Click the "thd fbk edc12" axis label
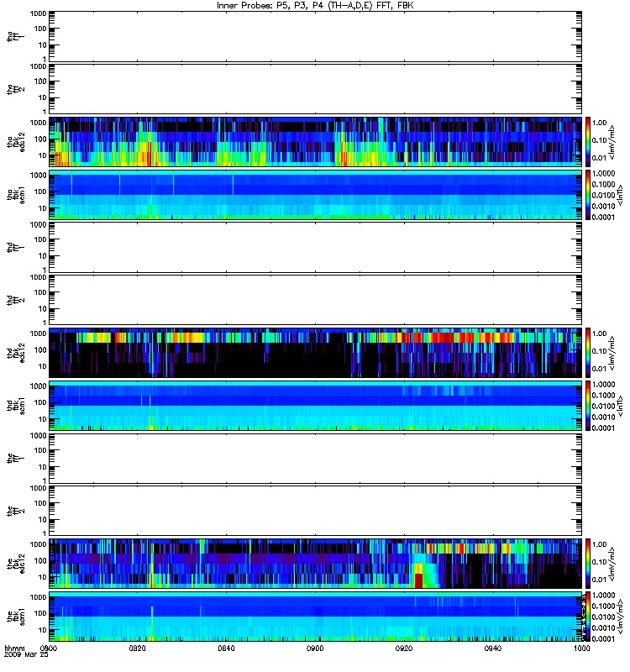 click(x=16, y=353)
